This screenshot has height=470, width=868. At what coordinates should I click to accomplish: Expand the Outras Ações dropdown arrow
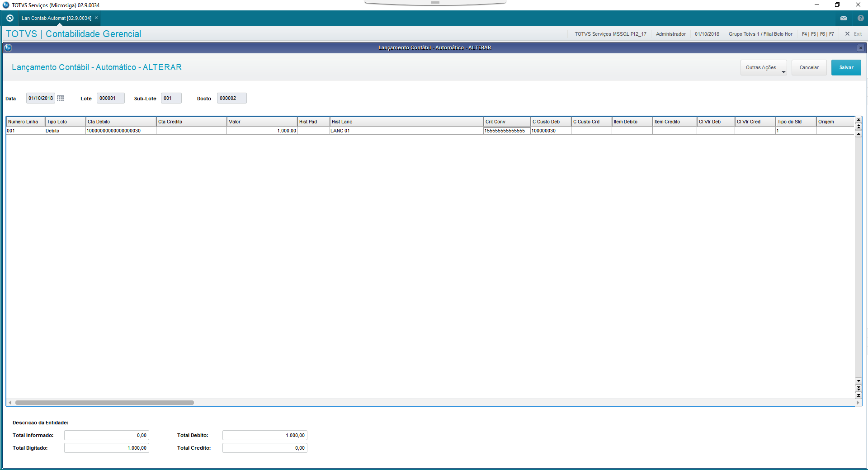[783, 72]
